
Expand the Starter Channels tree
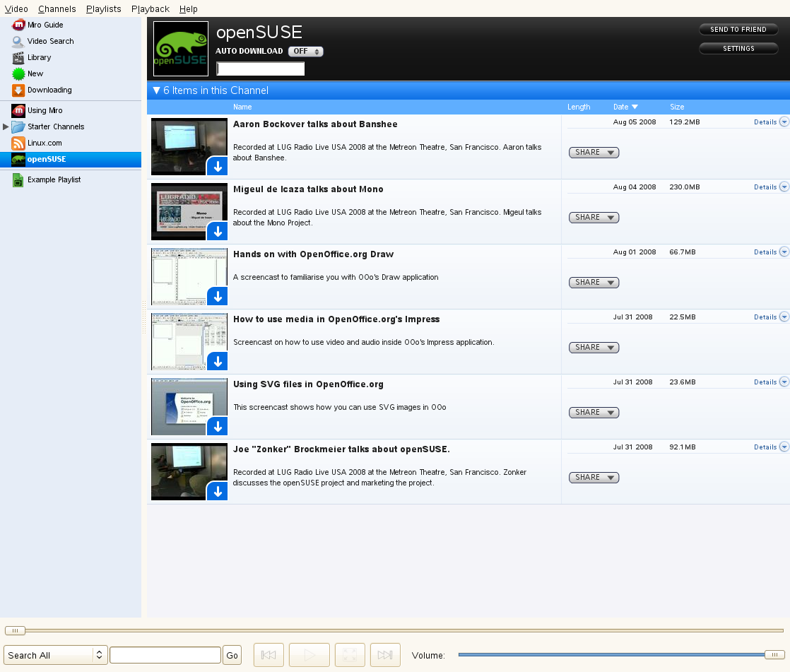[6, 127]
